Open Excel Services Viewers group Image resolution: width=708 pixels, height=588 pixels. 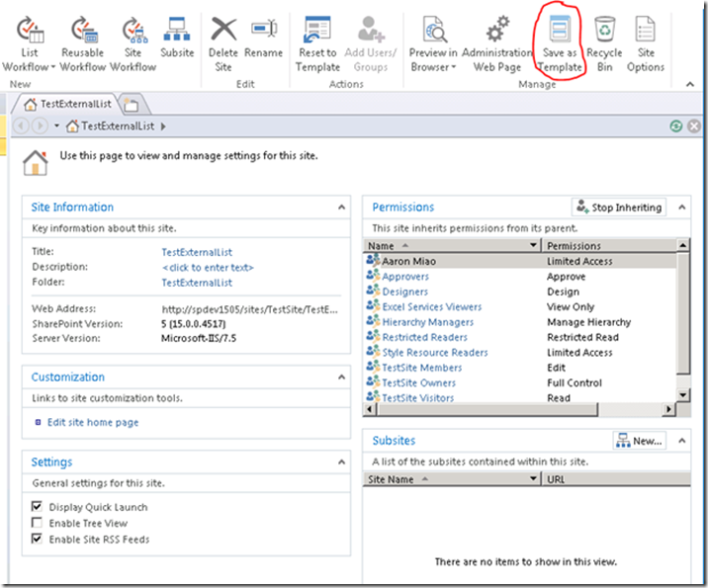432,307
